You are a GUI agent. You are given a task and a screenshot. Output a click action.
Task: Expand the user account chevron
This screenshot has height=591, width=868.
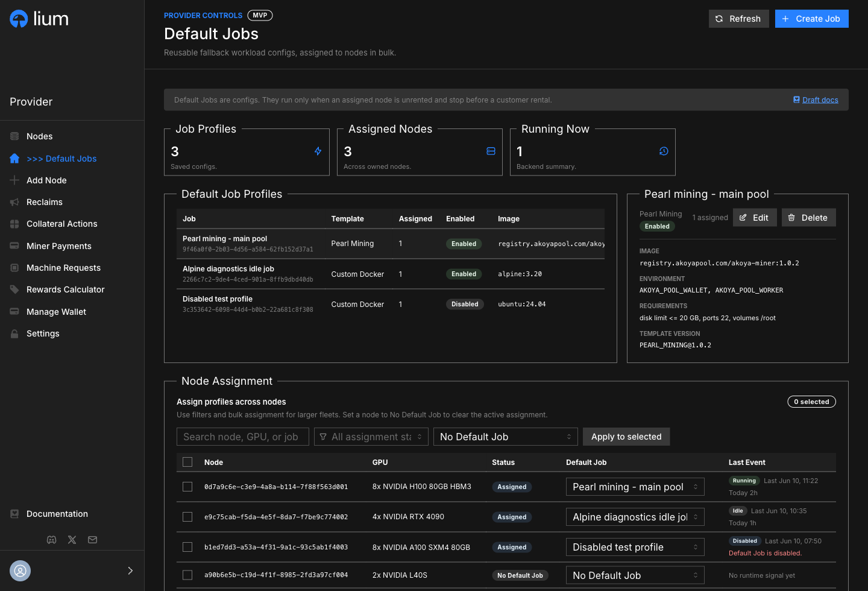point(130,570)
